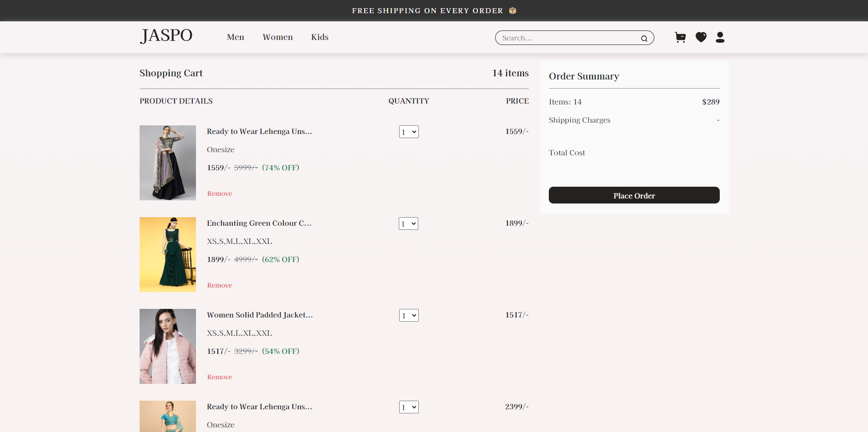The image size is (868, 432).
Task: Click the Place Order button
Action: (634, 195)
